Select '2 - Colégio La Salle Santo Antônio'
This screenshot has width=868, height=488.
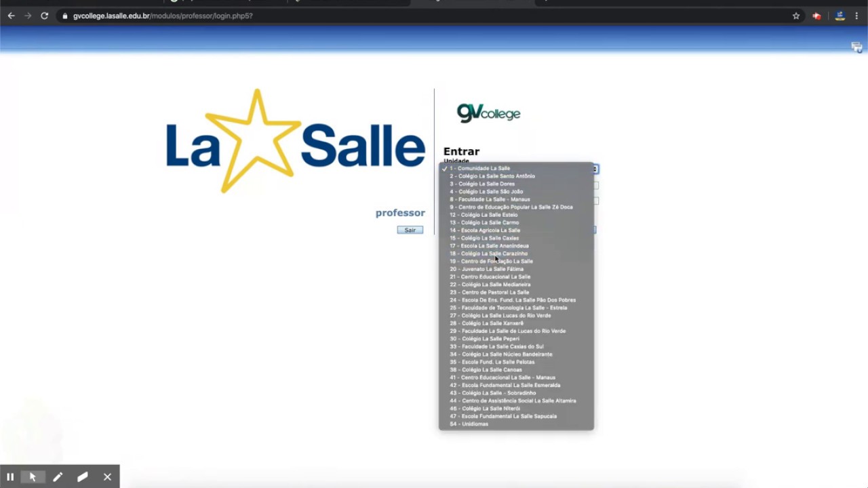(x=516, y=176)
